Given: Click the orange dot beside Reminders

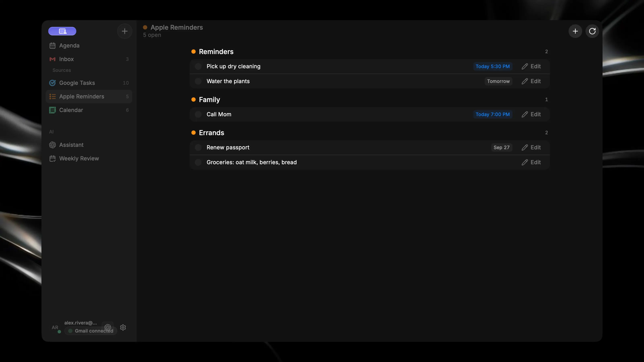Looking at the screenshot, I should pos(193,51).
